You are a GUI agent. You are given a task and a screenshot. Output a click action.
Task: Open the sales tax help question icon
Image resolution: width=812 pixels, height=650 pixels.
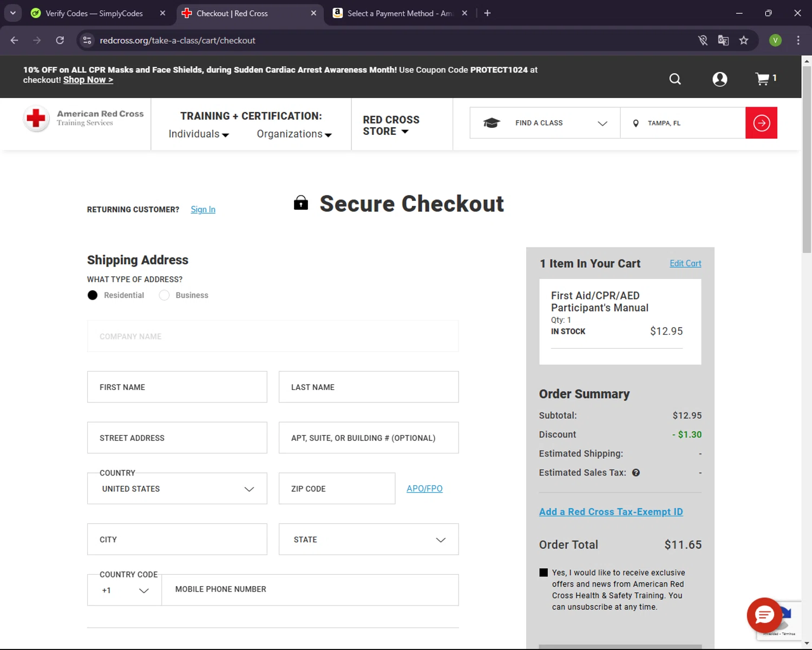tap(636, 472)
